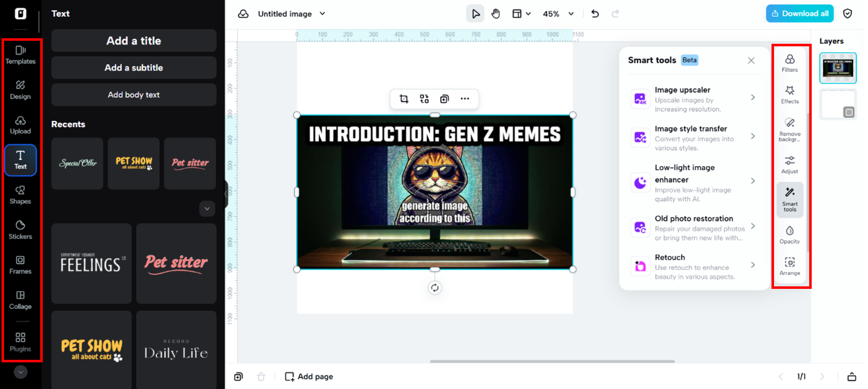Select the Shapes tool in sidebar
Image resolution: width=868 pixels, height=389 pixels.
click(20, 195)
